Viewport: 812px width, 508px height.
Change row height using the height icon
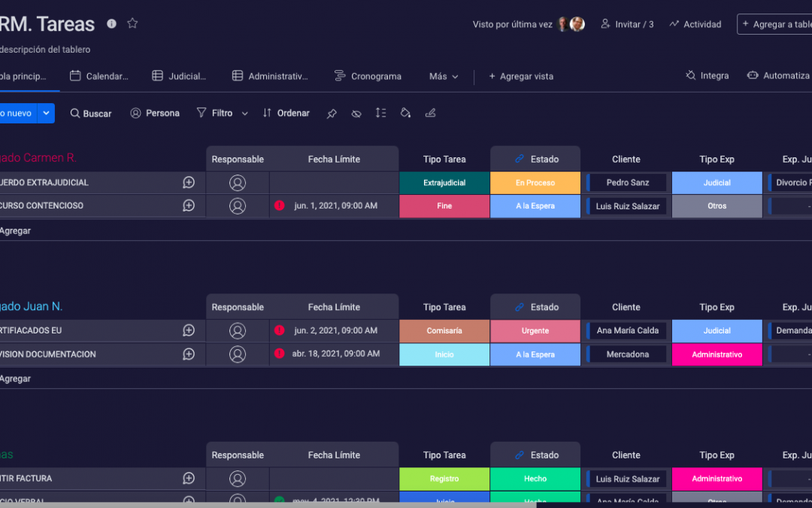point(381,113)
